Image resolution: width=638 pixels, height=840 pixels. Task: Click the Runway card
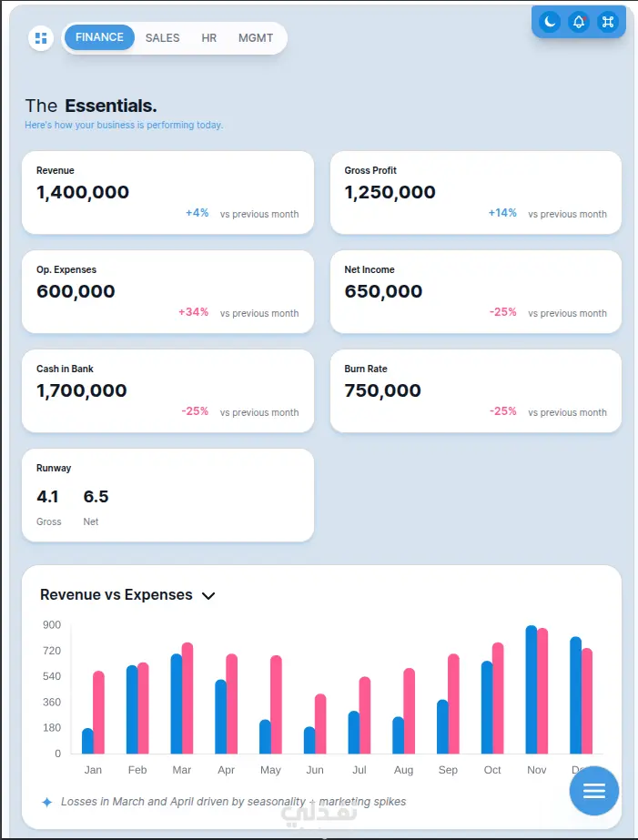[167, 495]
